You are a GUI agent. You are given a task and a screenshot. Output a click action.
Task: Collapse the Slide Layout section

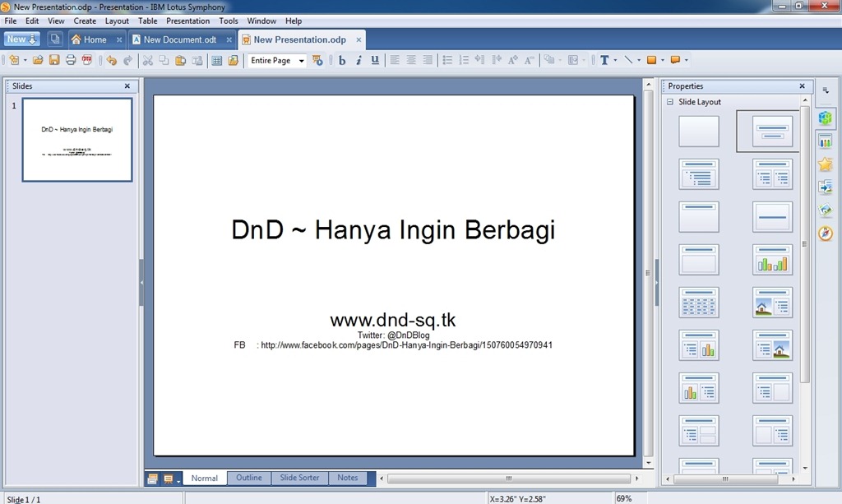(x=669, y=101)
